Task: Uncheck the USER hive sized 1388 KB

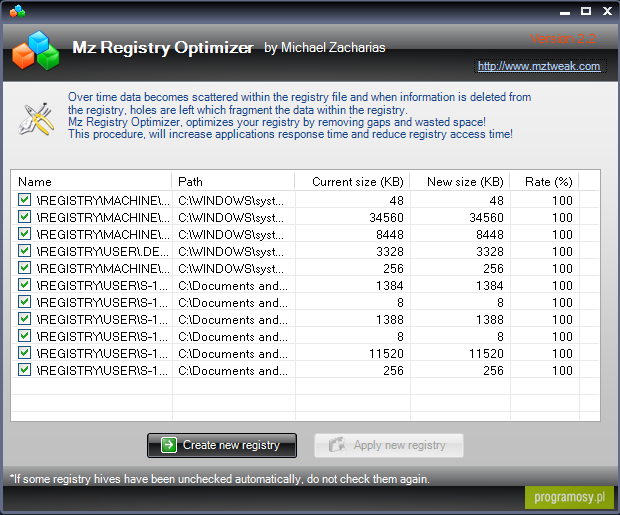Action: pyautogui.click(x=25, y=319)
